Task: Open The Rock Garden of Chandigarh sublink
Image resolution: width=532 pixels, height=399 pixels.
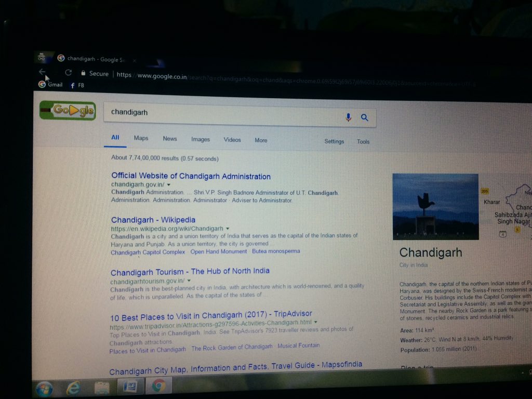Action: 232,348
